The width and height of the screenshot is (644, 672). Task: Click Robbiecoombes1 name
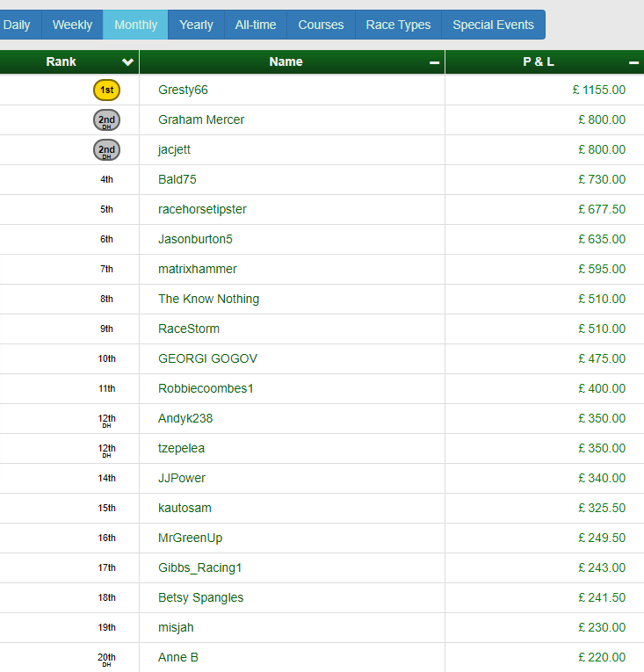point(206,389)
